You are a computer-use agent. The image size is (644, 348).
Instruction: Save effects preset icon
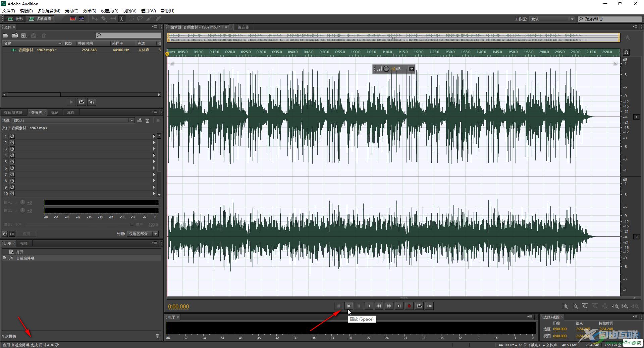140,120
